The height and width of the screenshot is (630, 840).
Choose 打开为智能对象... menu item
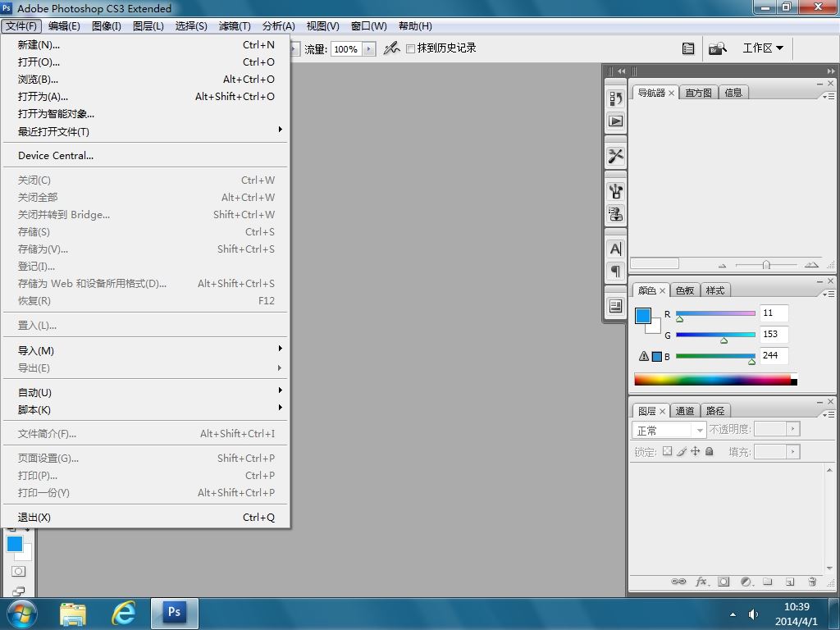pyautogui.click(x=146, y=113)
